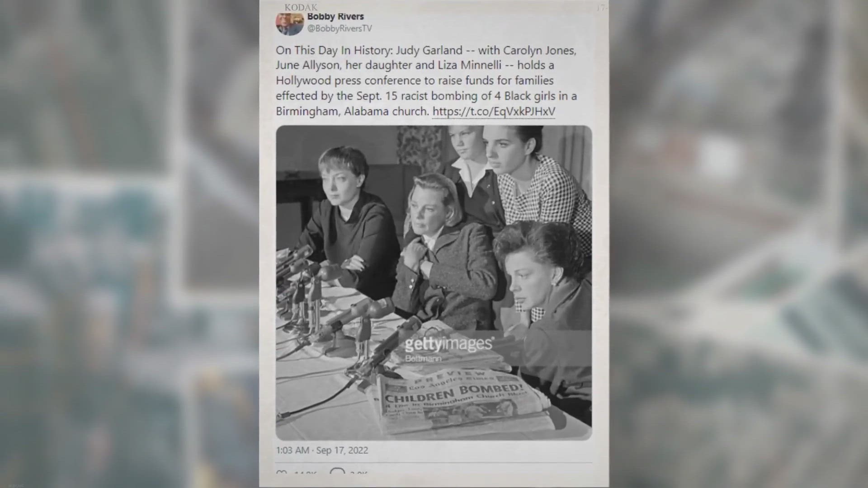Click the 'Hollywood press conference' tweet line
Image resolution: width=868 pixels, height=488 pixels.
(415, 80)
